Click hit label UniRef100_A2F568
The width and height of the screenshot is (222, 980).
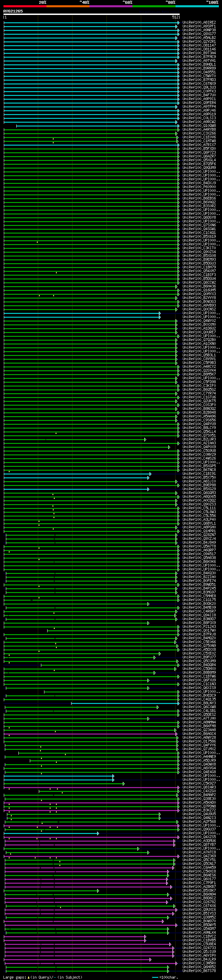coord(199,821)
